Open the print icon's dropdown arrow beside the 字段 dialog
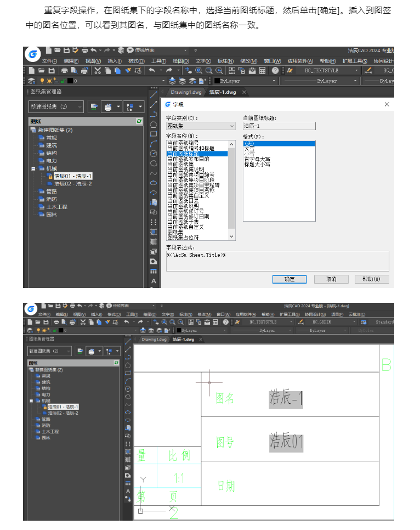This screenshot has width=420, height=530. [118, 107]
